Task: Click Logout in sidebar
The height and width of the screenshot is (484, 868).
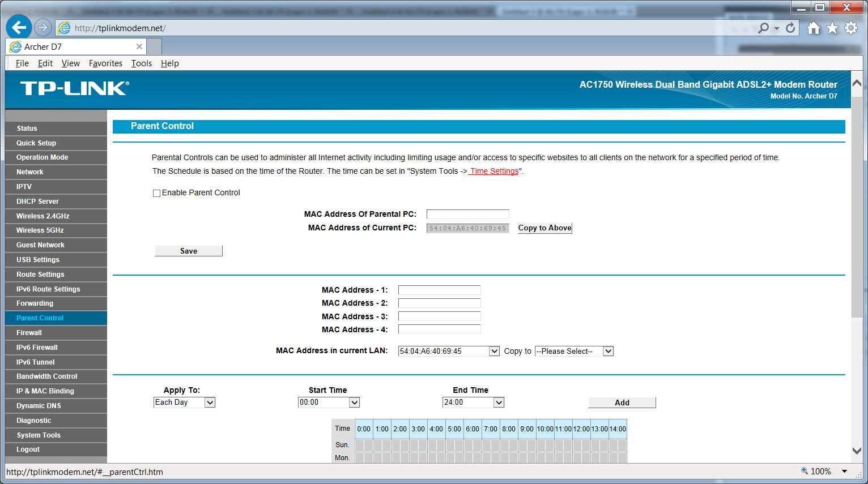Action: [56, 449]
